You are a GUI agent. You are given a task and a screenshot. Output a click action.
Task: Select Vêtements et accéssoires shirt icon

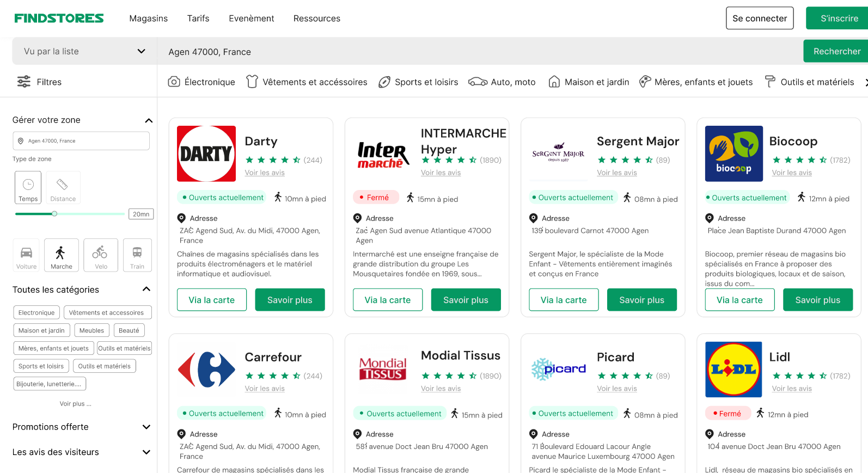pos(252,82)
